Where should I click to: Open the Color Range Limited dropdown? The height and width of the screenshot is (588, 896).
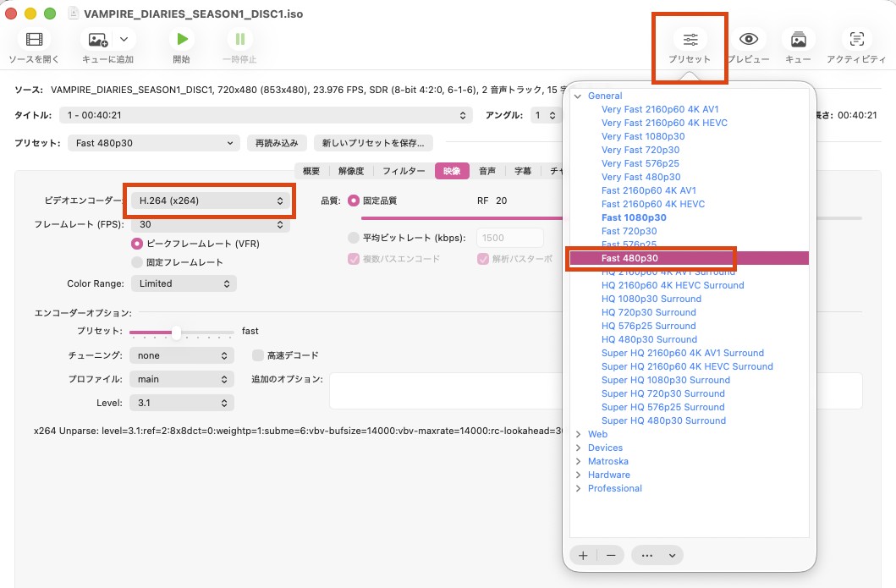[184, 283]
